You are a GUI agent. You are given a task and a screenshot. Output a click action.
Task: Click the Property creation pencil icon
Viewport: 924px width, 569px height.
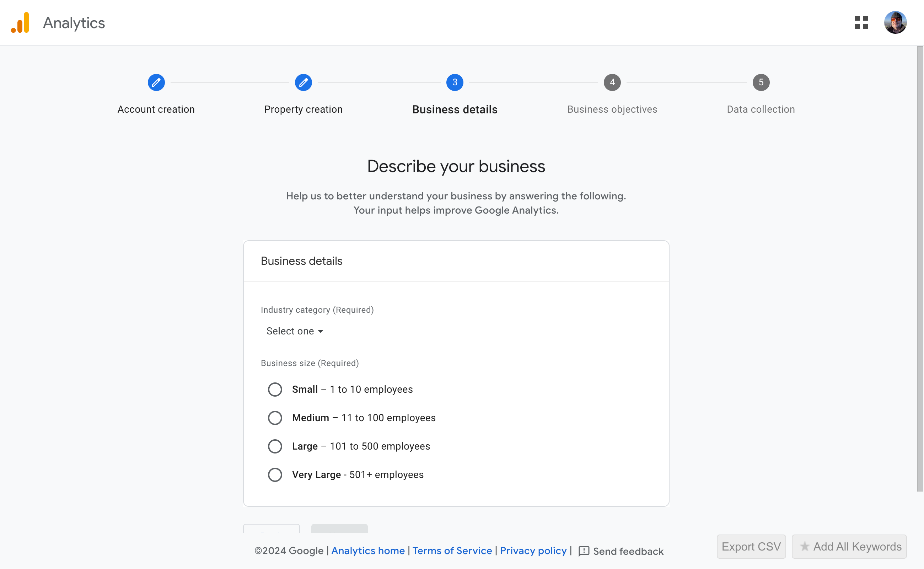pos(303,82)
